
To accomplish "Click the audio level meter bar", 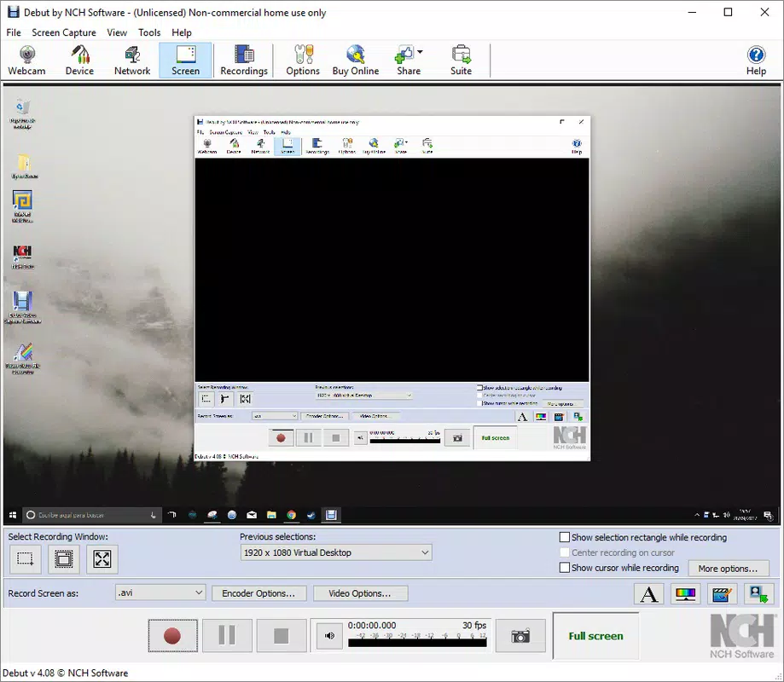I will click(x=417, y=643).
